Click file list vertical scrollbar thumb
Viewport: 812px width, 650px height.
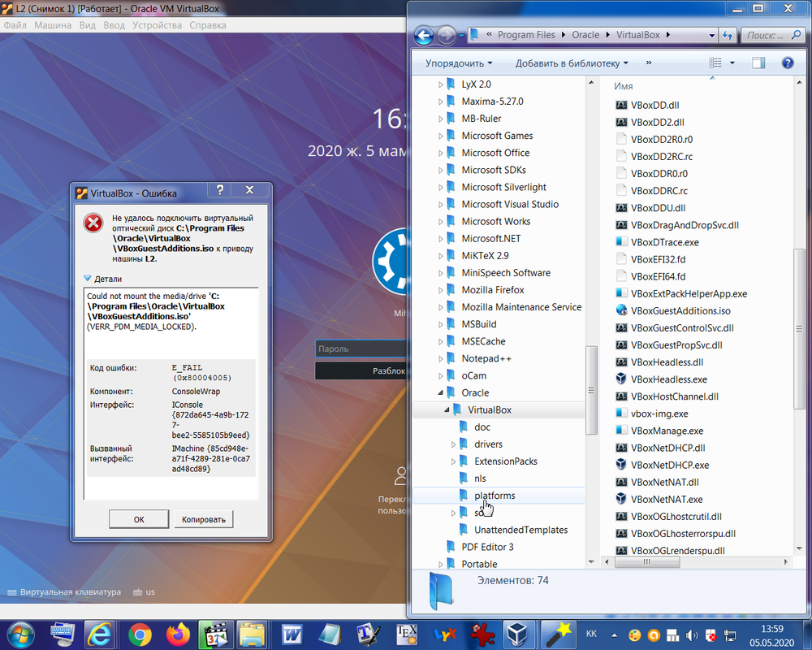click(x=799, y=328)
